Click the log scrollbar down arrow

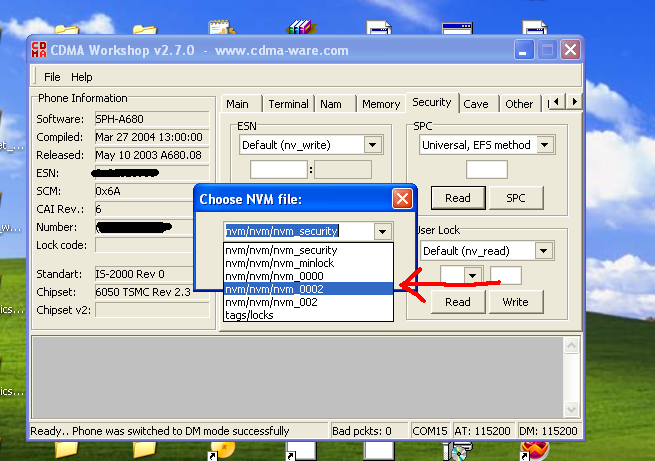click(x=571, y=409)
